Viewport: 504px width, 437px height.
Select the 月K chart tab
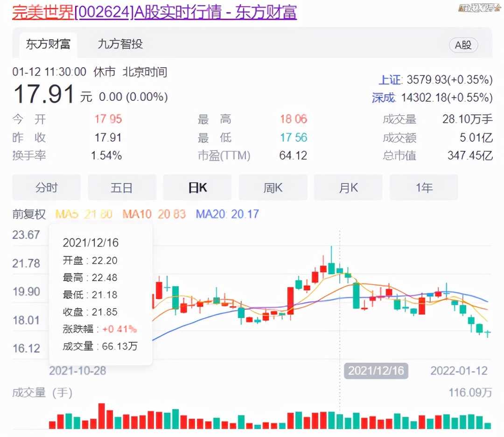[349, 188]
